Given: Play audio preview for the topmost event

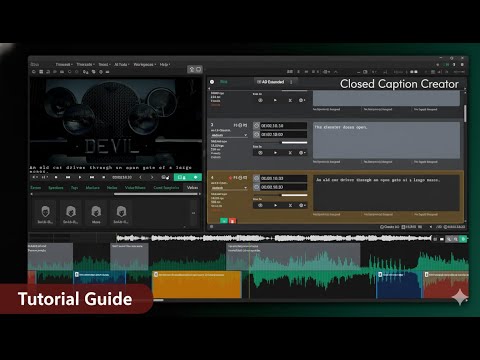Looking at the screenshot, I should coord(275,100).
